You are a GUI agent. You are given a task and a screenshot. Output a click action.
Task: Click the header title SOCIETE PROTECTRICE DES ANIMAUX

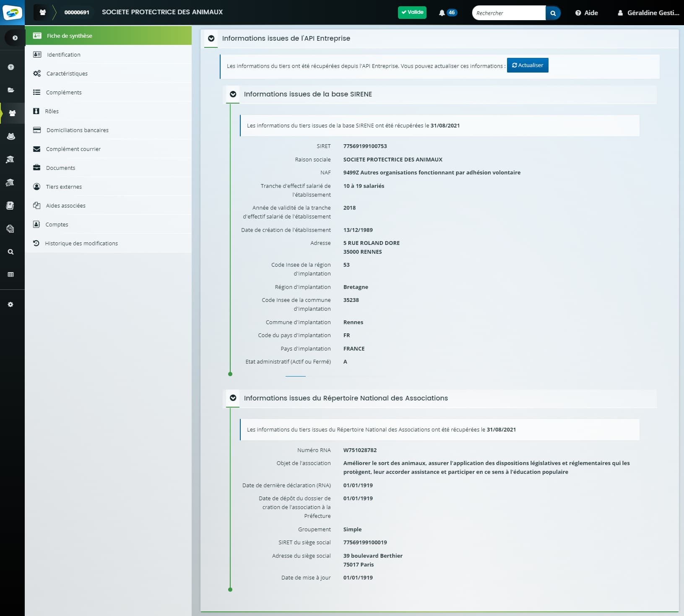tap(162, 12)
